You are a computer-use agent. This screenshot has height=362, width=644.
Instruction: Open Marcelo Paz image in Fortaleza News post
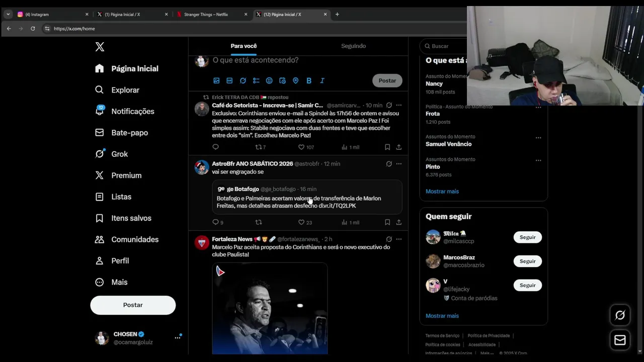(270, 308)
